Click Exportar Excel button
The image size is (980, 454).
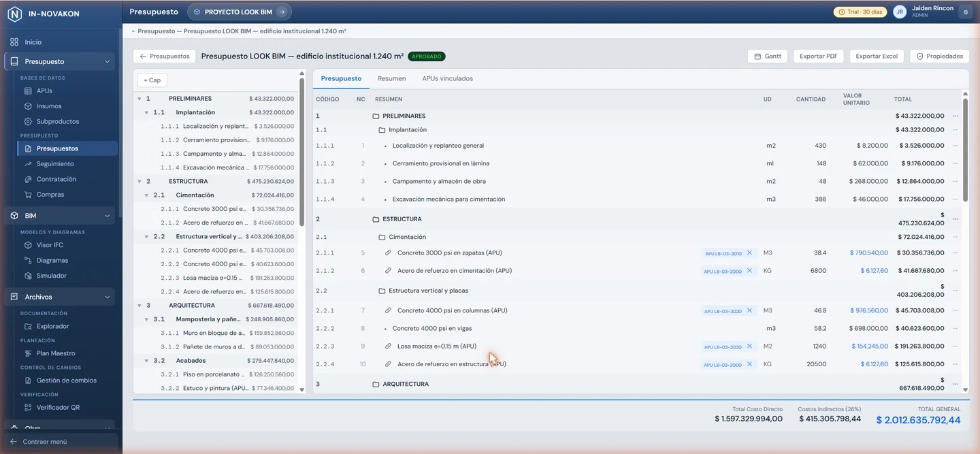tap(877, 56)
